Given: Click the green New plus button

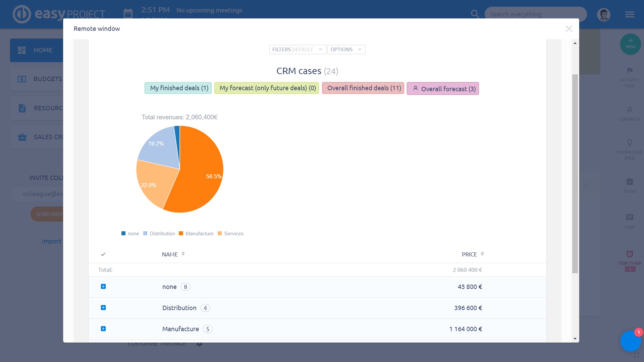Looking at the screenshot, I should [x=630, y=44].
